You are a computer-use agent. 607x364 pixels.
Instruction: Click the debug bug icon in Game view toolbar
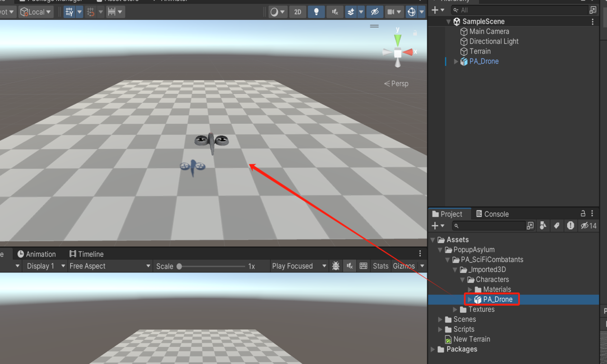[x=336, y=266]
